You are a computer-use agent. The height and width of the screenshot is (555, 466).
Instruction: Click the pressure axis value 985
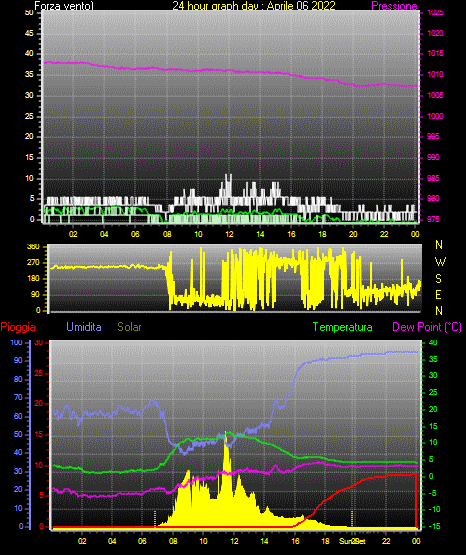click(433, 178)
